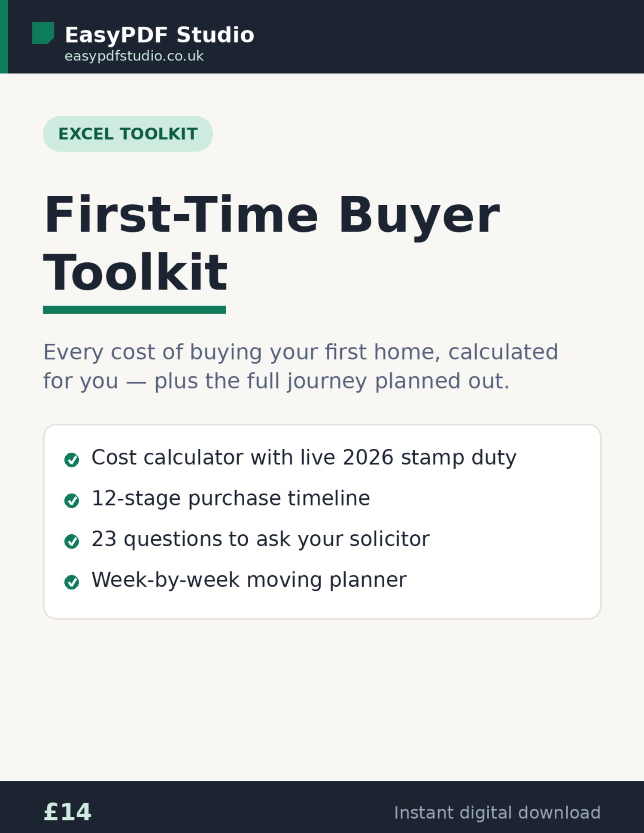Select the Cost calculator with live 2026 stamp duty text
Screen dimensions: 644x833
304,457
